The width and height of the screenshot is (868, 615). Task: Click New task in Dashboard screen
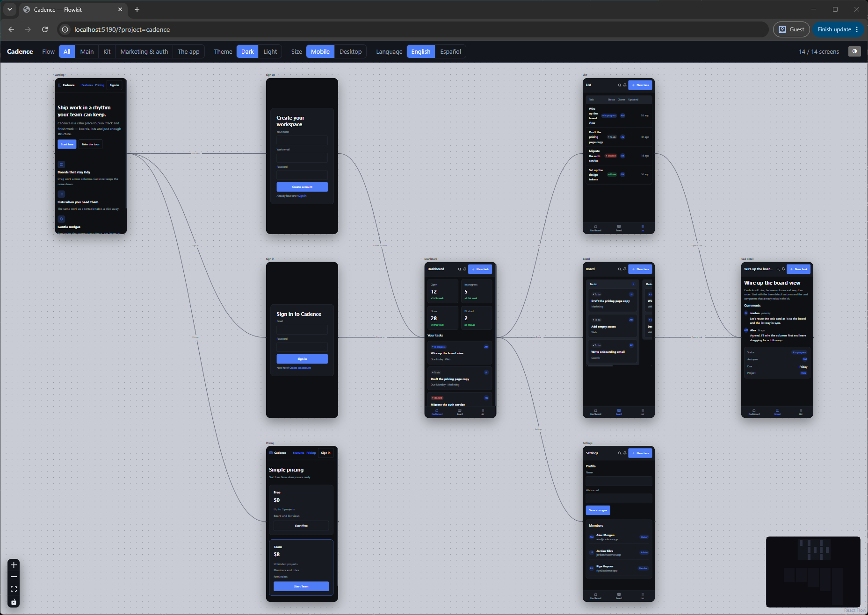480,269
